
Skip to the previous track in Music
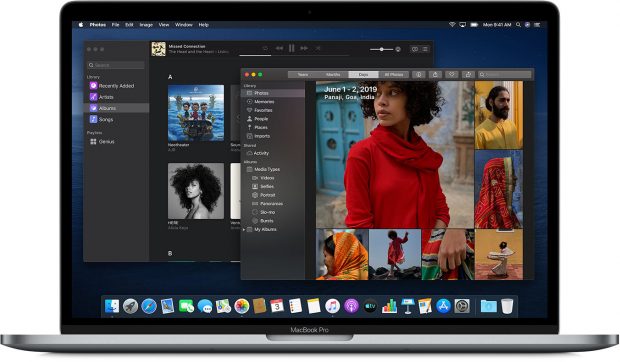point(279,48)
